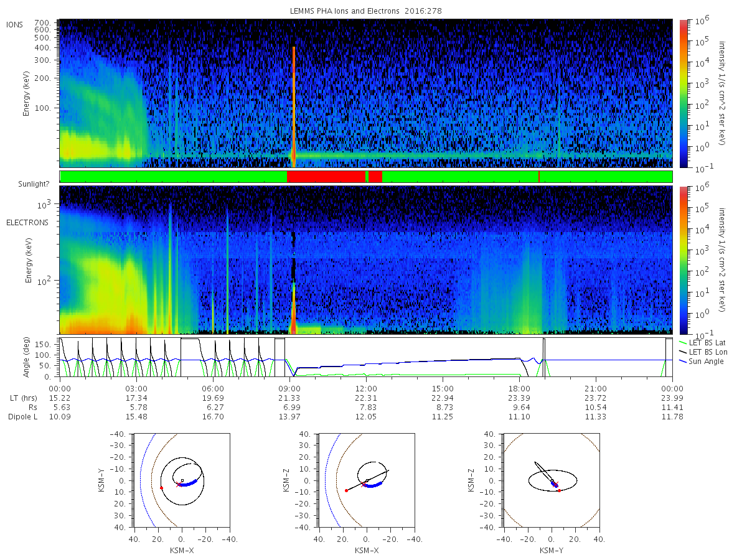Click the 'Dipole L' row label

coord(23,417)
